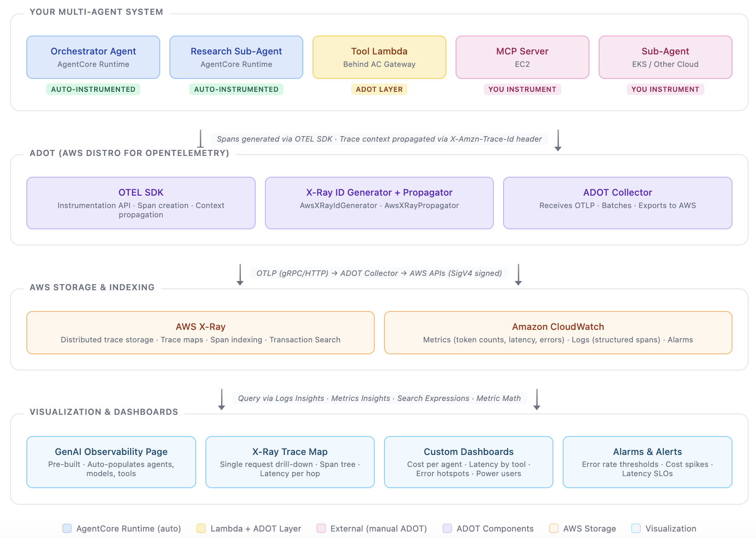Click the Amazon CloudWatch box
The image size is (756, 538).
(x=558, y=333)
